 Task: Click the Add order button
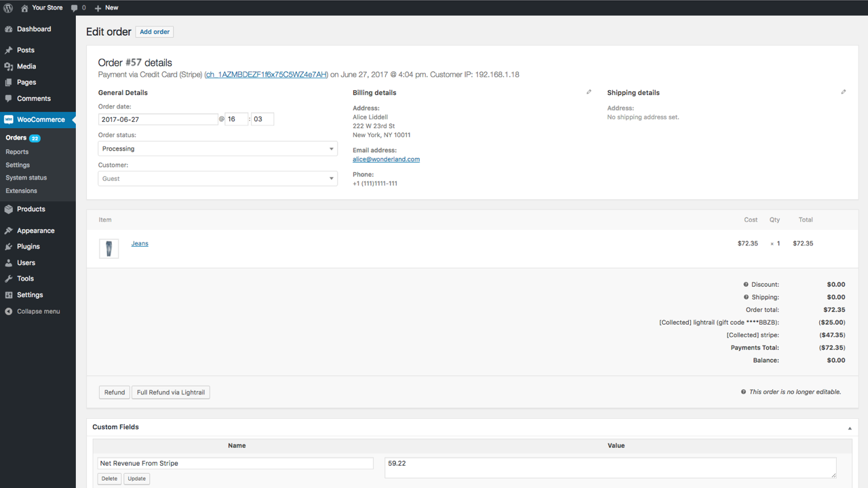155,32
